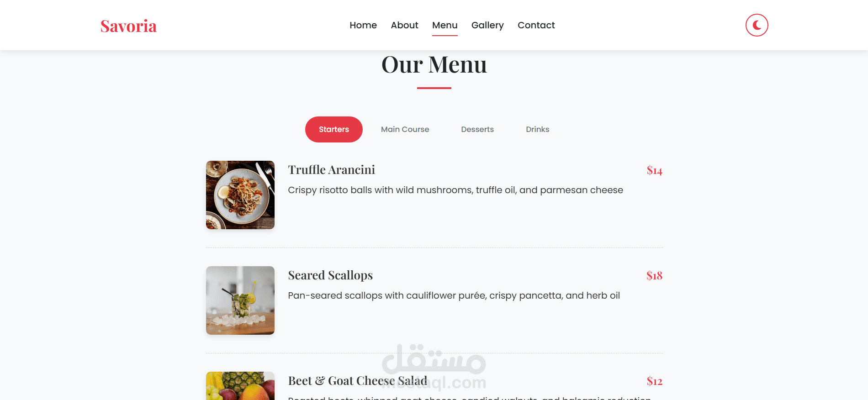Select the Menu nav item
868x400 pixels.
click(x=445, y=25)
